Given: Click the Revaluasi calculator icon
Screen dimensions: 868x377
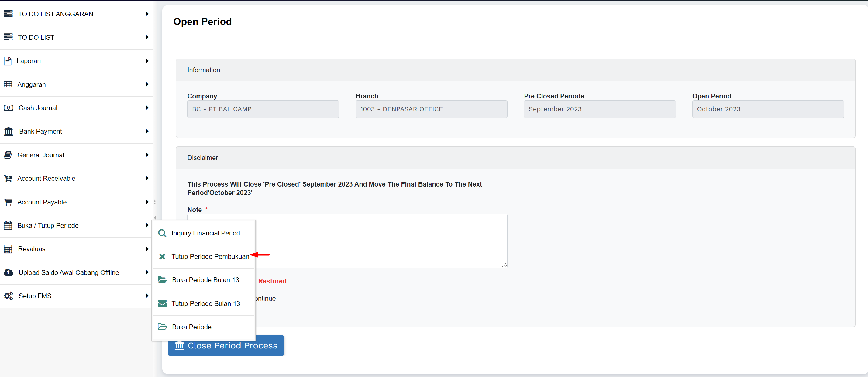Looking at the screenshot, I should pyautogui.click(x=8, y=249).
